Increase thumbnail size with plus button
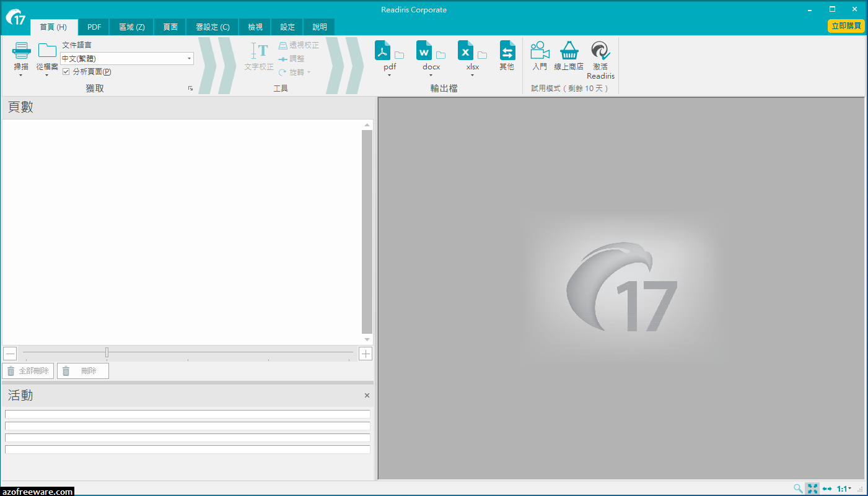 click(x=366, y=354)
